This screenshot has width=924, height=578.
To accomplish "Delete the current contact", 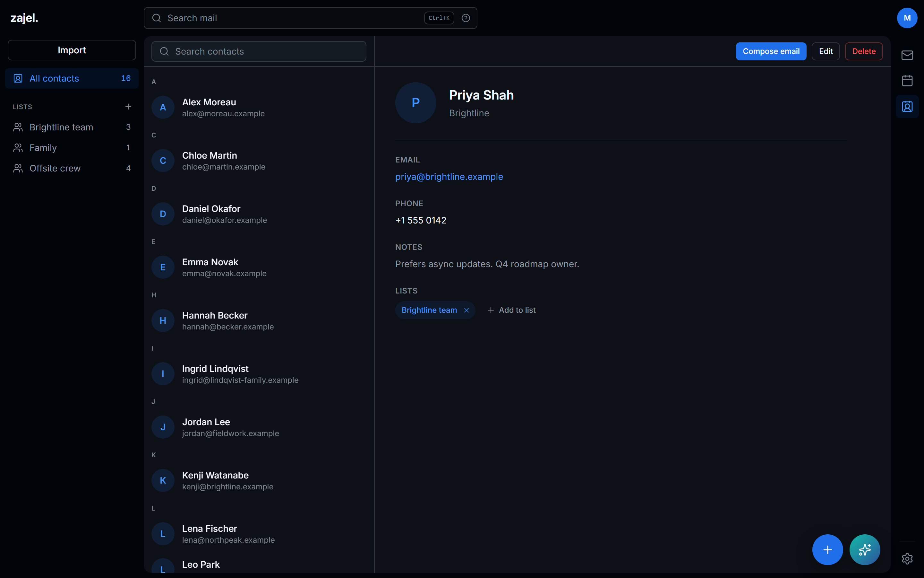I will [864, 51].
